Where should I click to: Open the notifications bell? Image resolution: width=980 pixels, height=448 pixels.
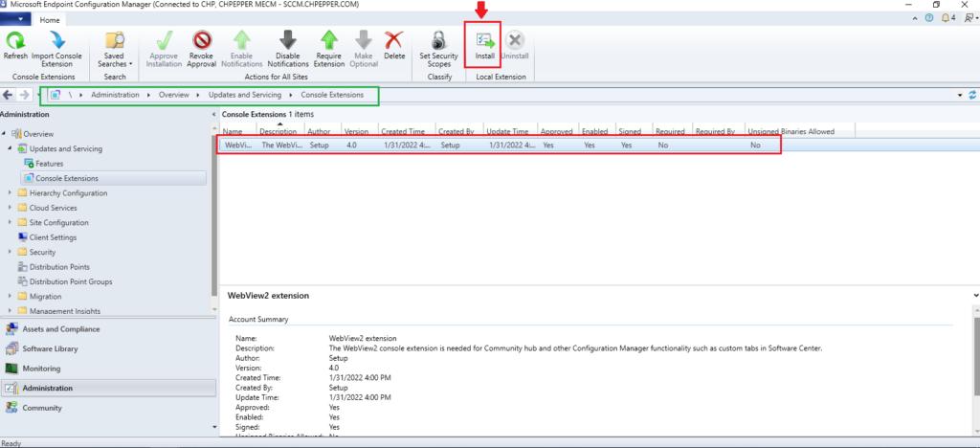947,18
